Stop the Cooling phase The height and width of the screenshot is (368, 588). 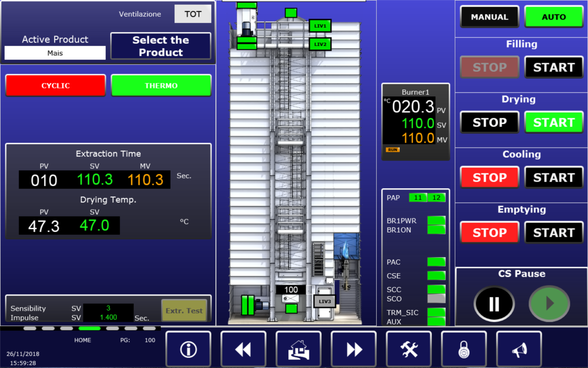(x=489, y=177)
